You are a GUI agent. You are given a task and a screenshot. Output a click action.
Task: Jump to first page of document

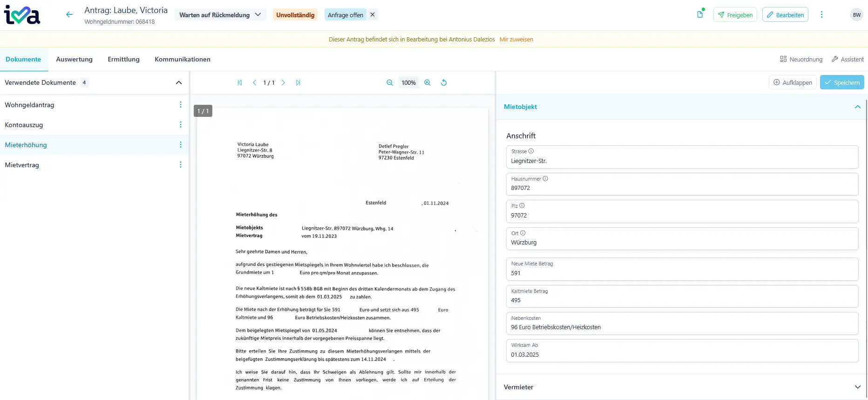point(240,82)
